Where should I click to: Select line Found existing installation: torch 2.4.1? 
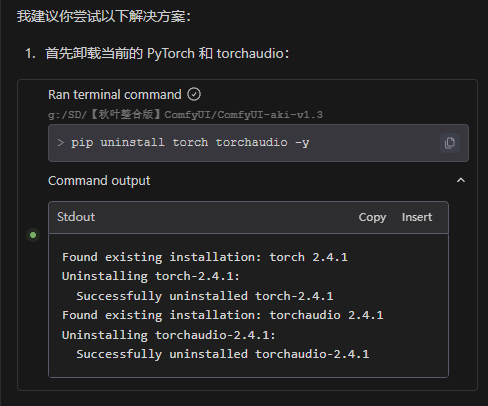point(205,257)
